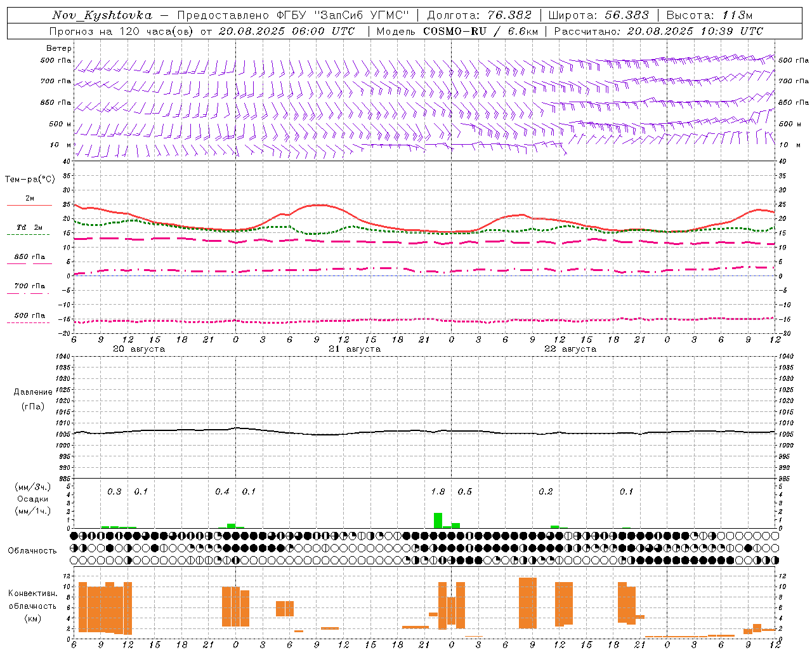Click the longitude value Долгота: 76.382

coord(480,15)
